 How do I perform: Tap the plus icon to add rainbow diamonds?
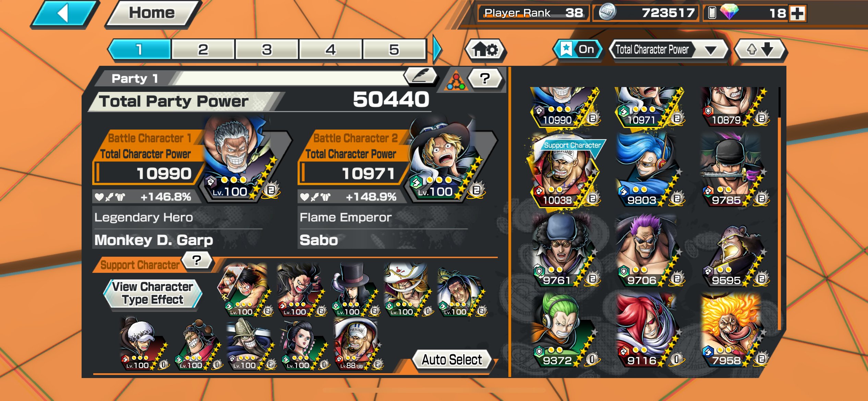(797, 14)
